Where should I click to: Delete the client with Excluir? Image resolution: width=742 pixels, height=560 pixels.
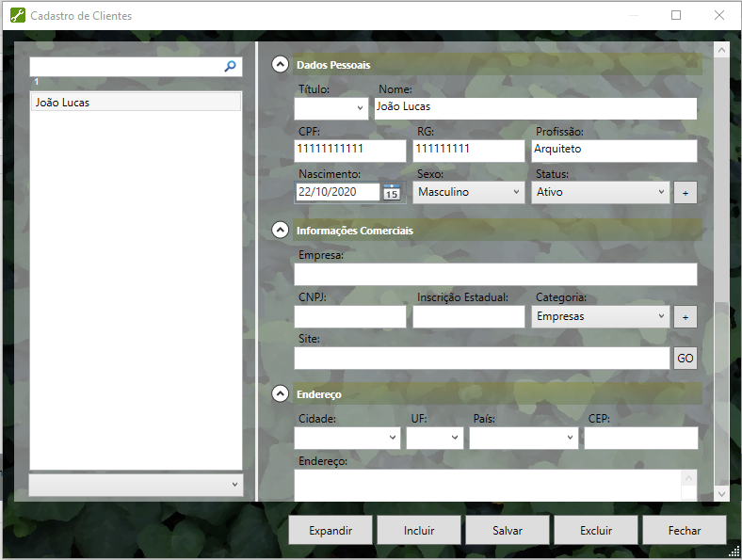(596, 530)
